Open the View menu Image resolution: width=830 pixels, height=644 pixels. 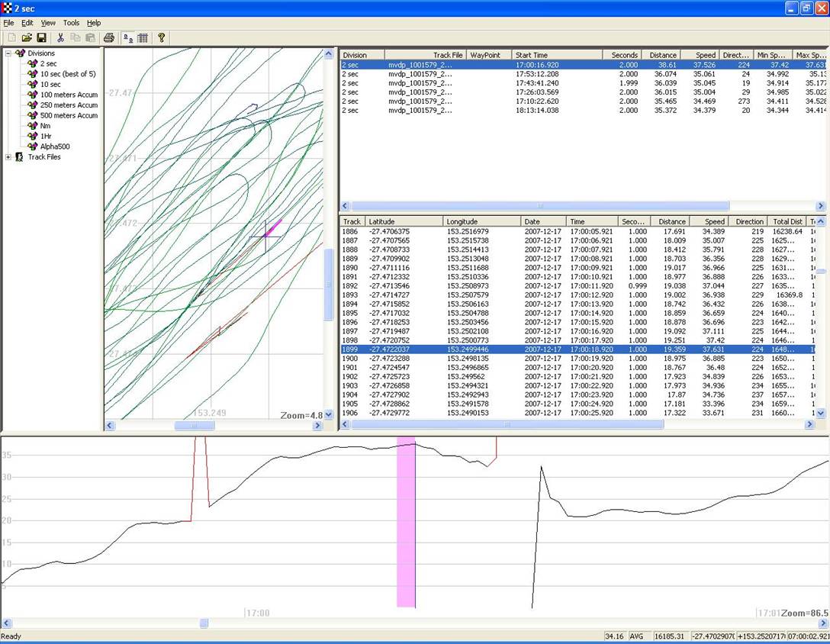click(x=48, y=23)
